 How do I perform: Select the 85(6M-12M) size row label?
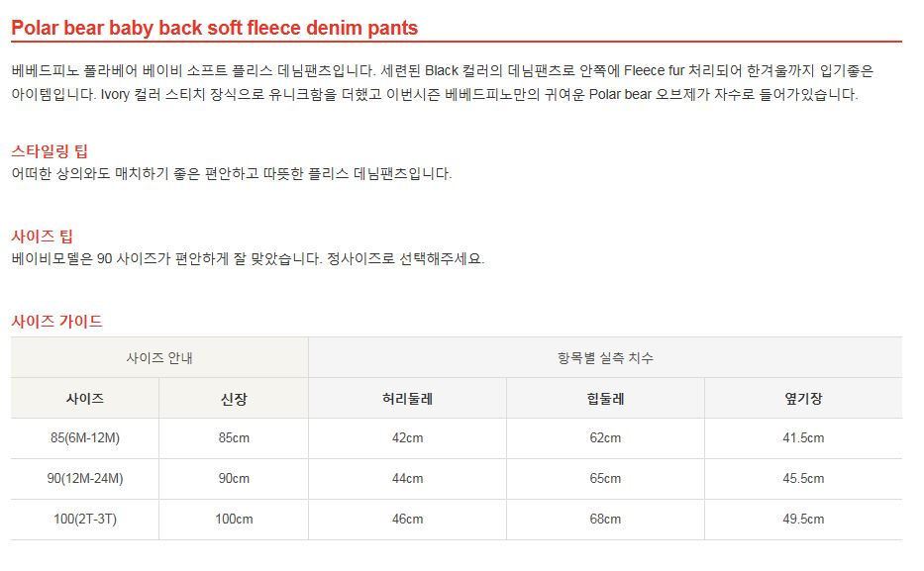coord(85,438)
